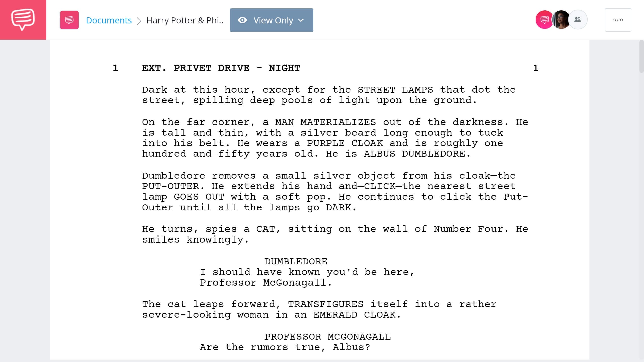Click the overflow menu three-dots icon
Screen dimensions: 644x362
pos(618,20)
